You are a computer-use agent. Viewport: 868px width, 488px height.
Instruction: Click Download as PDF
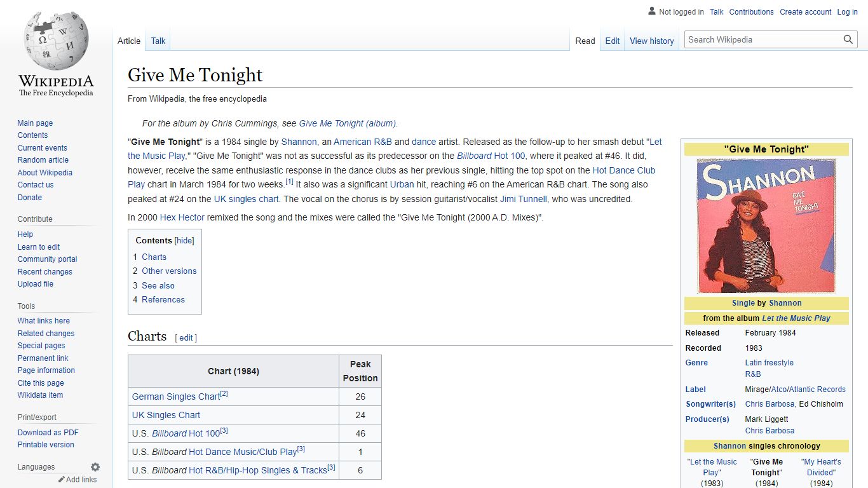(48, 433)
